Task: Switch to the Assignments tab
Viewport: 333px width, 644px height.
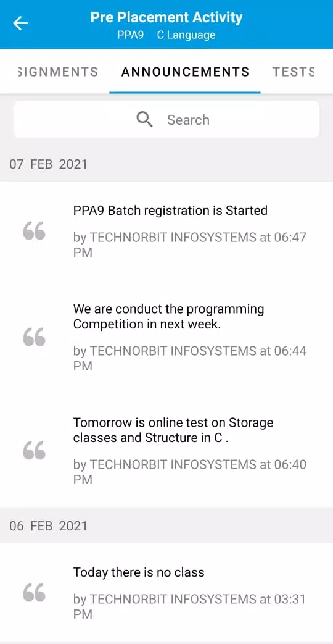Action: 58,72
